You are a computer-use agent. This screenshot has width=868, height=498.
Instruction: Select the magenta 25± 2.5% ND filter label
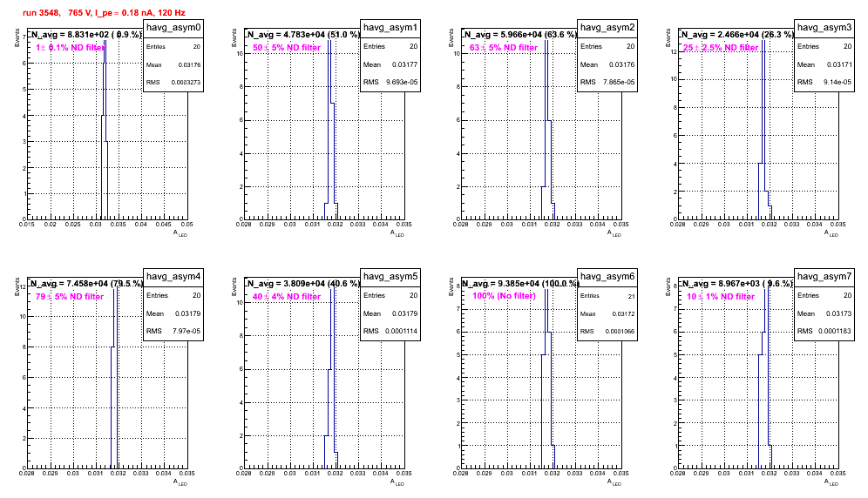point(721,48)
